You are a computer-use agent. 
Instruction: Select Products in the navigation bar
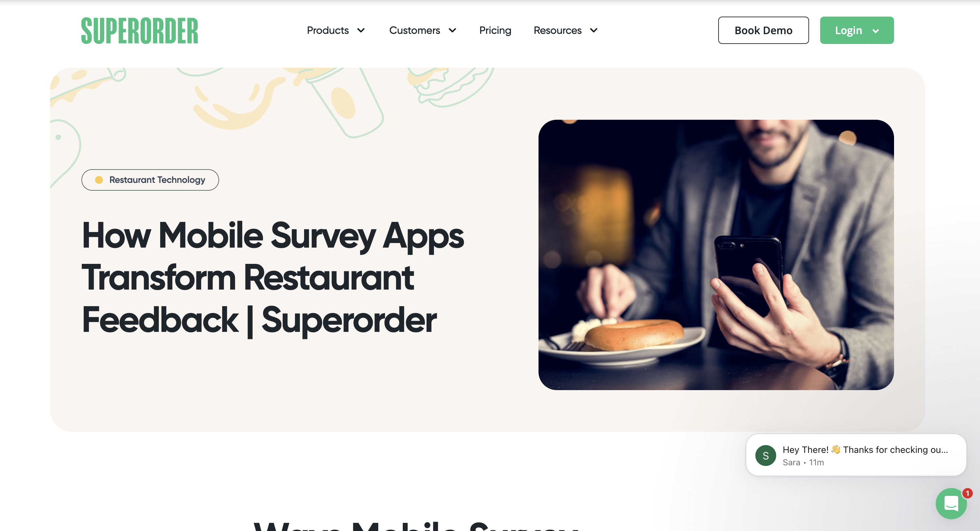pos(328,30)
